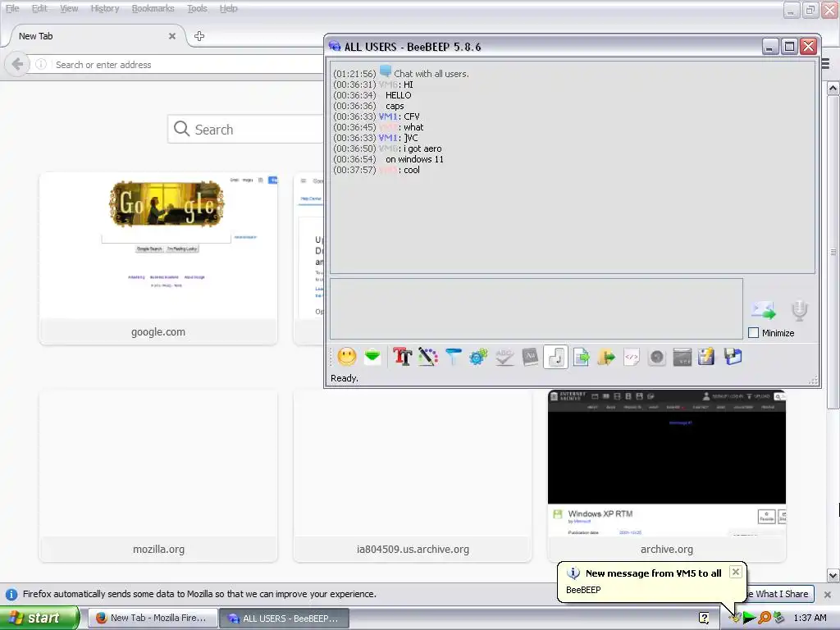This screenshot has width=840, height=630.
Task: Click the 1:37 AM taskbar clock
Action: click(810, 618)
